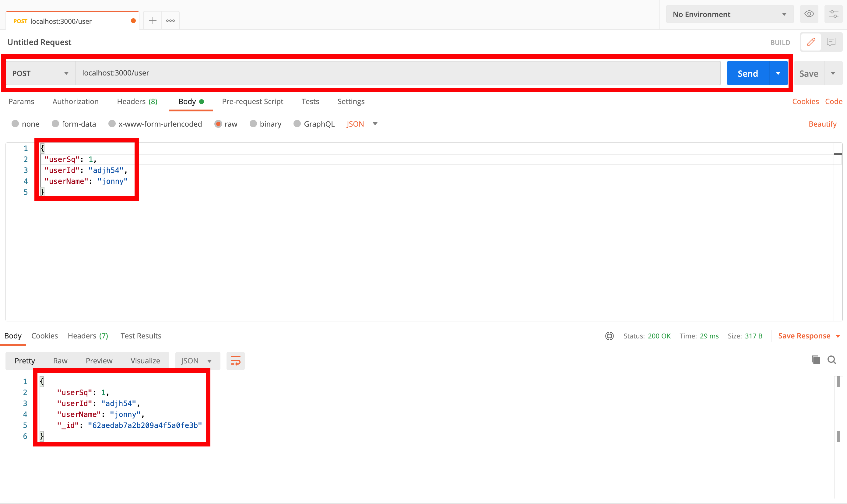Screen dimensions: 847x504
Task: Open the POST method dropdown
Action: click(40, 73)
